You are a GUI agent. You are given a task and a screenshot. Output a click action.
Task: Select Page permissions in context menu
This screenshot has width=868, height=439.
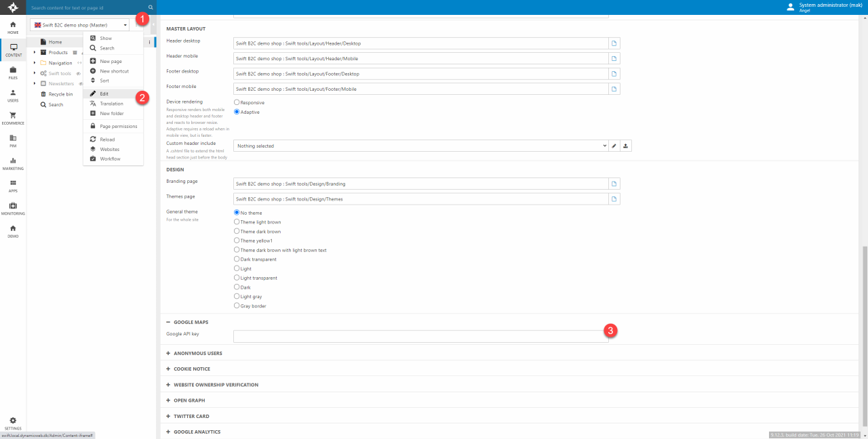click(x=118, y=126)
